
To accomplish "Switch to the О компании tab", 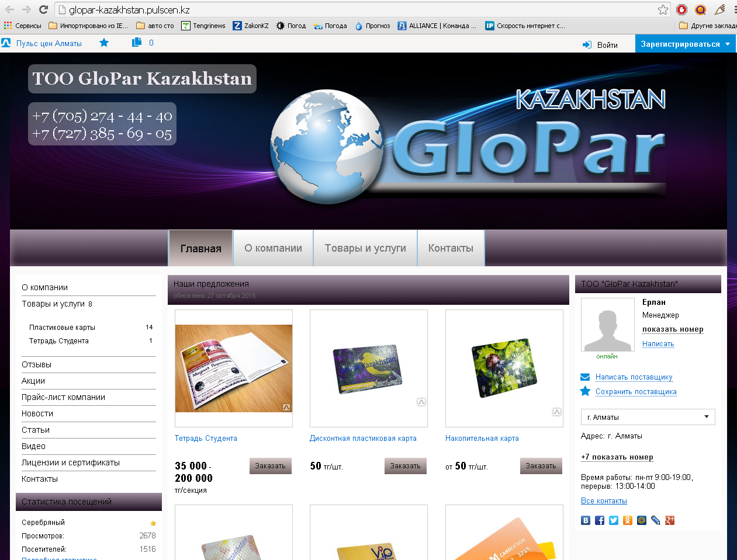I will point(273,248).
